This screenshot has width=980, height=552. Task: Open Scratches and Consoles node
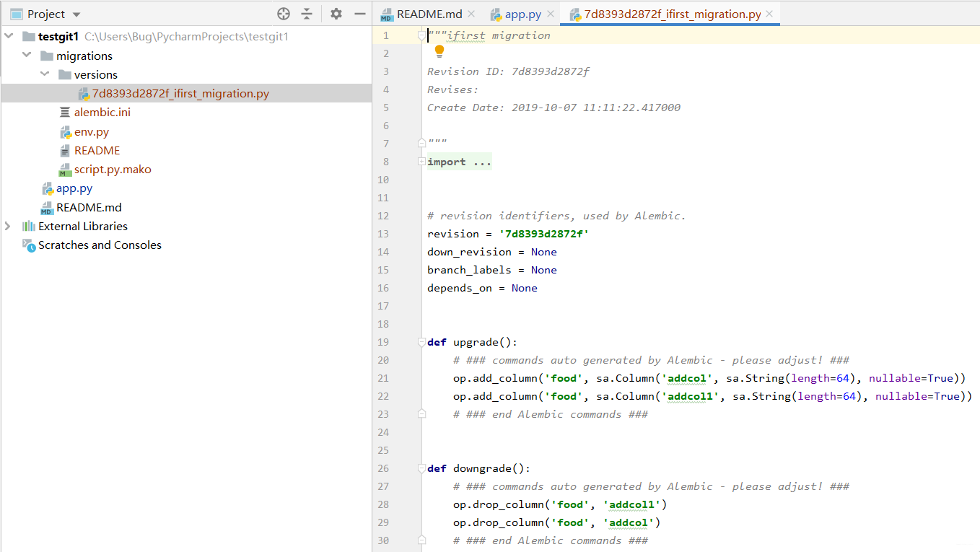point(100,245)
